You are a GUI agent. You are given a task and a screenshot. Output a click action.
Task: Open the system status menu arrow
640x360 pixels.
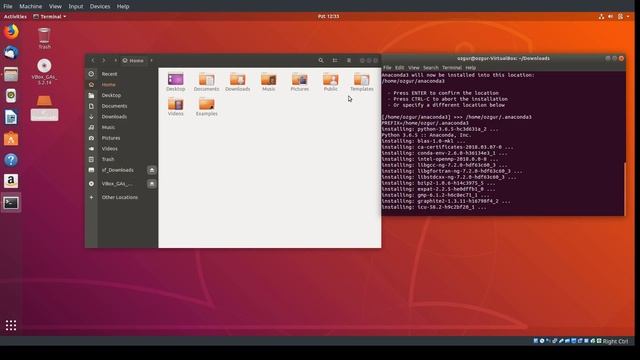(628, 16)
